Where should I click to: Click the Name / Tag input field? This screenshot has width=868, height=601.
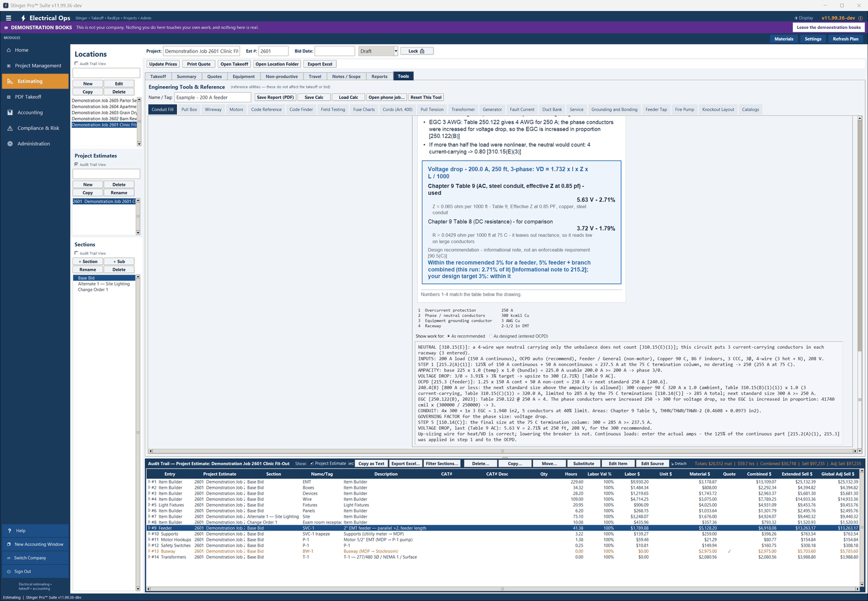(212, 97)
